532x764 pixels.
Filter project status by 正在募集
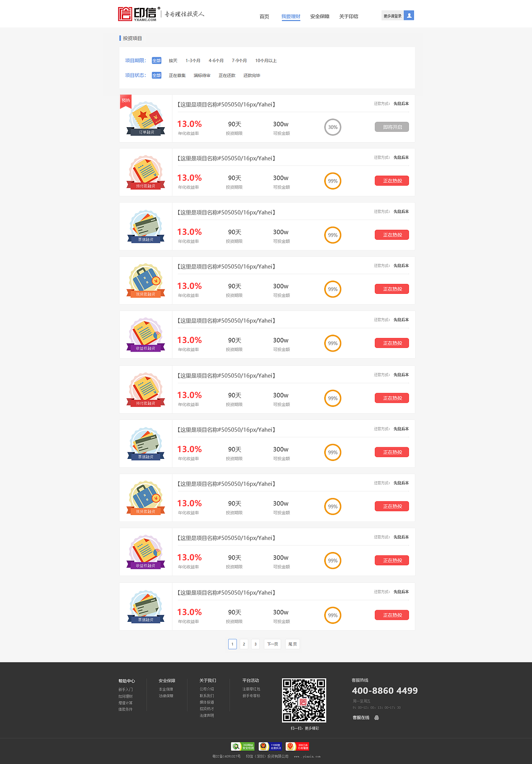pos(177,76)
